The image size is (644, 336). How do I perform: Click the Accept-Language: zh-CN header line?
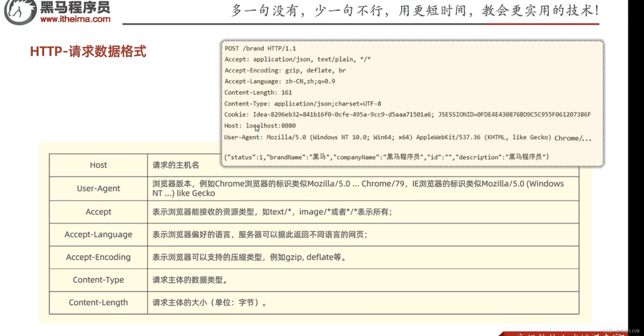click(x=280, y=81)
